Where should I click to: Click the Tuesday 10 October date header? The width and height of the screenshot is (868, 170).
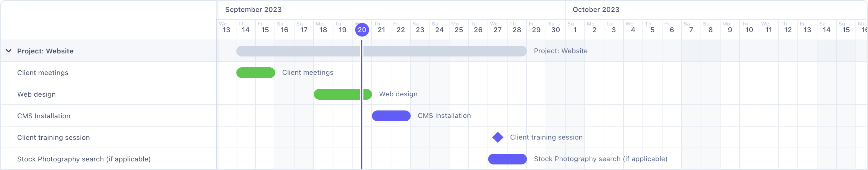[749, 28]
